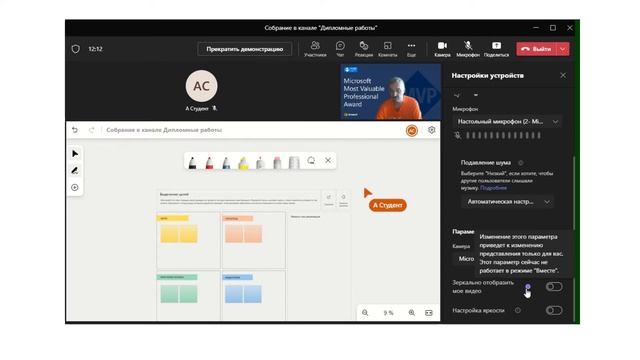The image size is (640, 360).
Task: Open the whiteboard settings gear
Action: pyautogui.click(x=431, y=130)
